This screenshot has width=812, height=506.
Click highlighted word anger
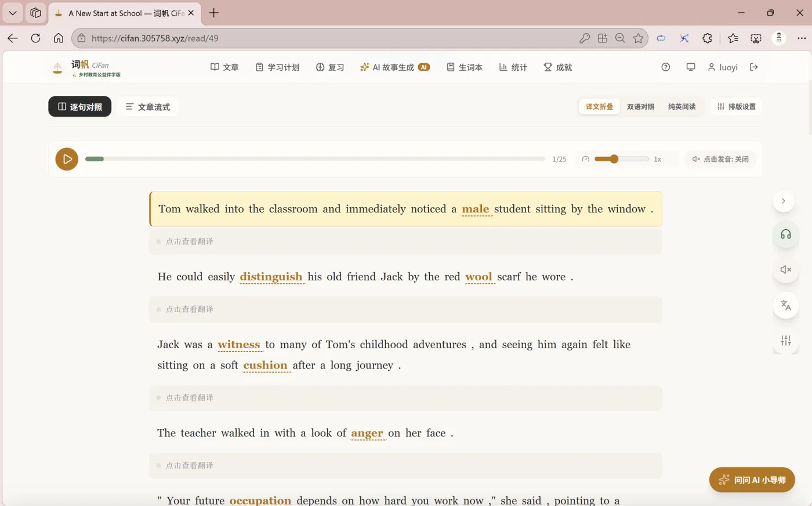(x=367, y=433)
